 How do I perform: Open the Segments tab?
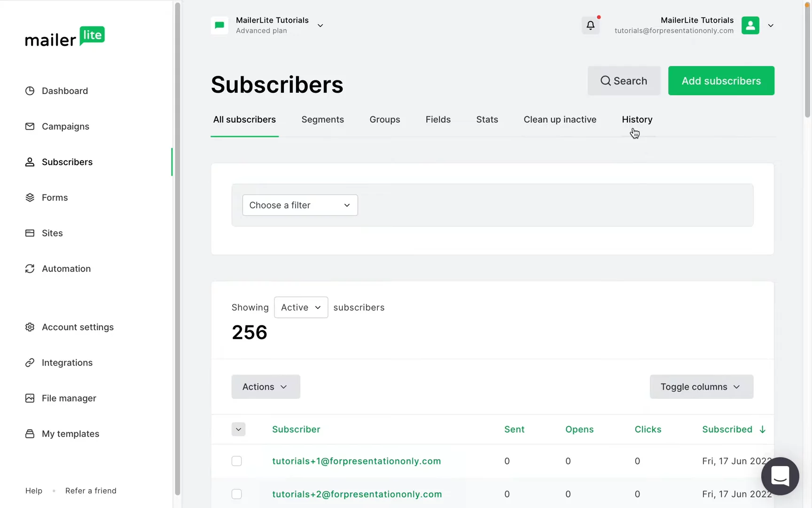click(322, 119)
